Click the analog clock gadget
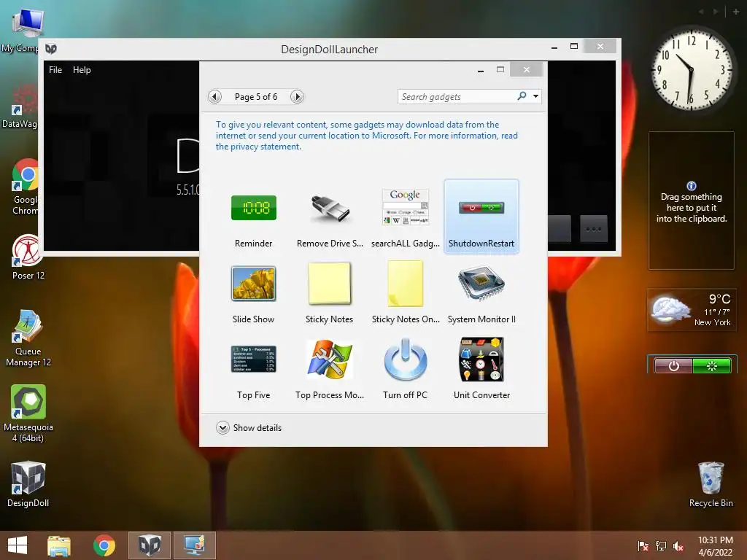747x560 pixels. tap(692, 69)
